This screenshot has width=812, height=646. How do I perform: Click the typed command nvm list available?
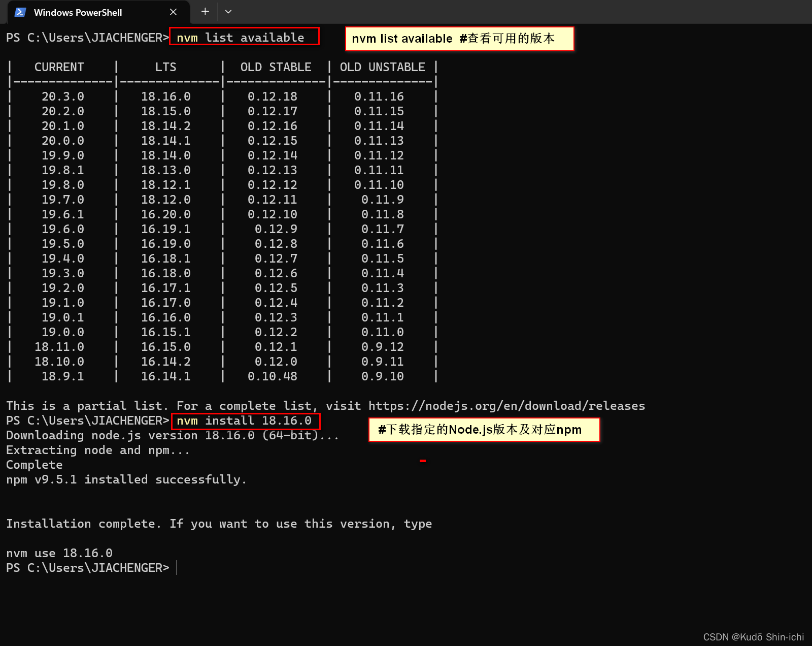point(241,38)
